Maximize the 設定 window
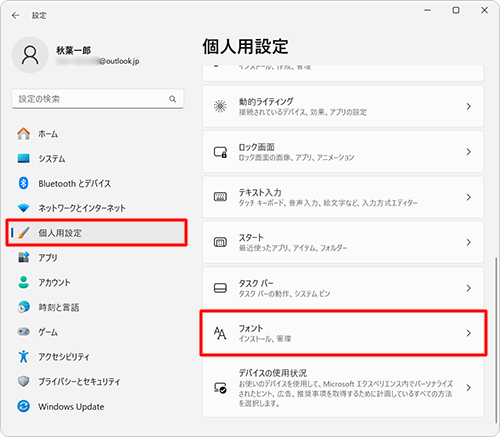This screenshot has width=500, height=437. pyautogui.click(x=456, y=10)
